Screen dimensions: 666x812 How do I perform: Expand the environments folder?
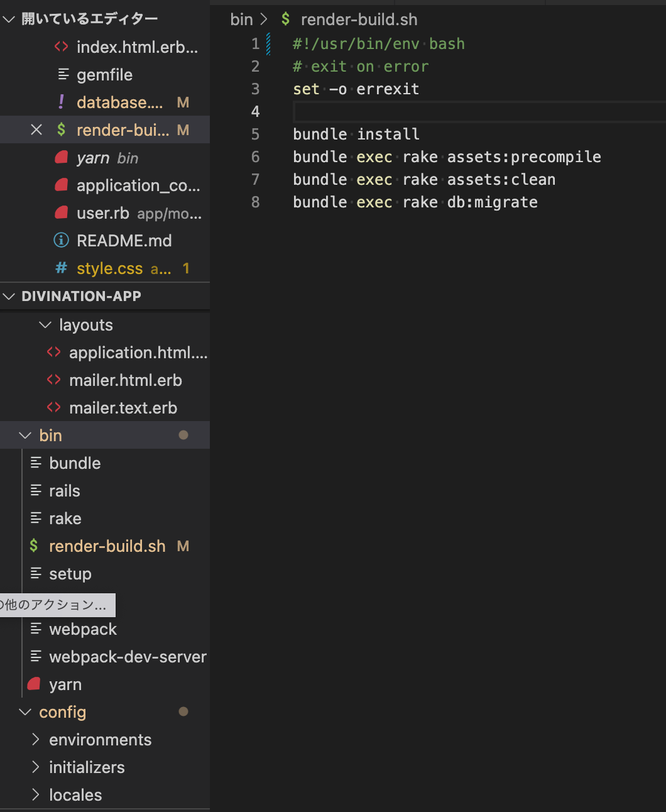click(x=36, y=740)
